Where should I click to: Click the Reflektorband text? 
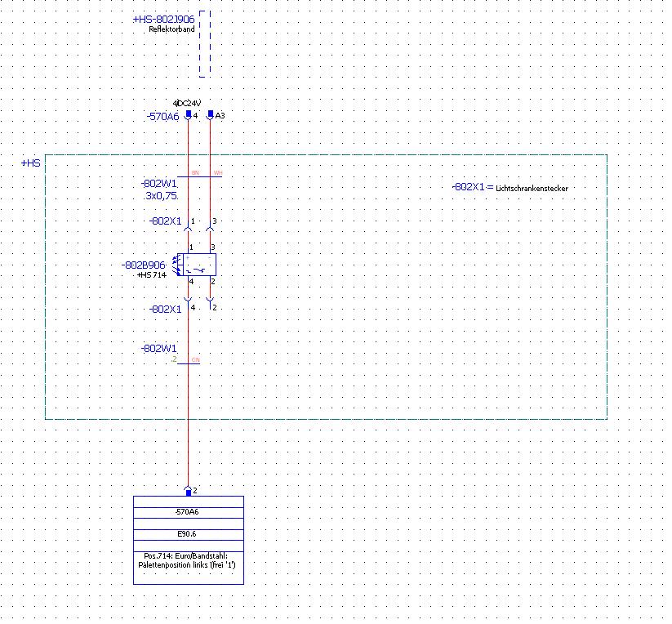pyautogui.click(x=173, y=30)
